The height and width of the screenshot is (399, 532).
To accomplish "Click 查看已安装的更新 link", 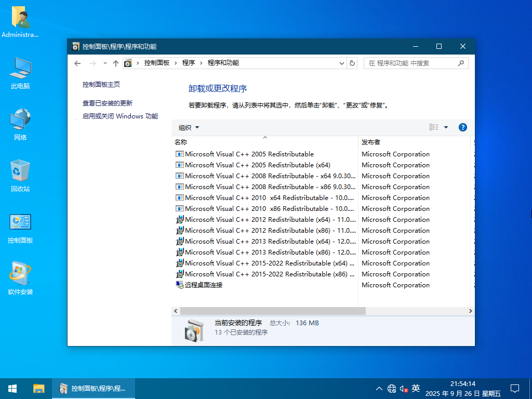I will pos(108,103).
